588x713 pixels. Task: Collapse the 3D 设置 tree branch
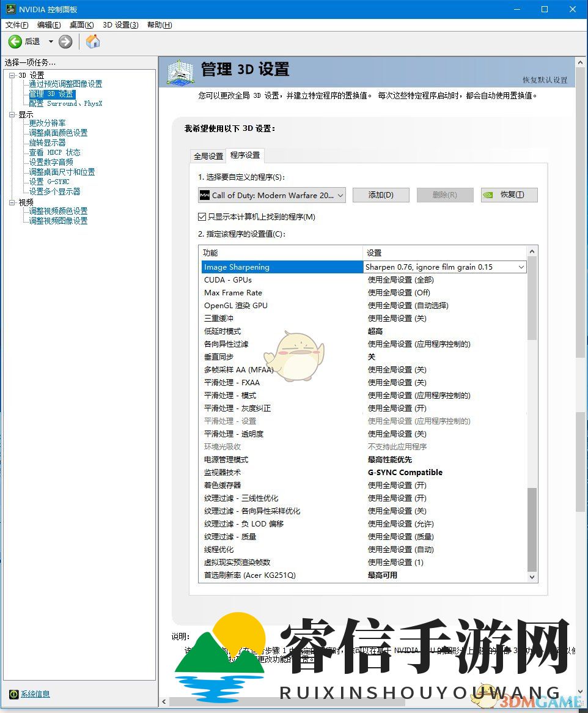[12, 75]
